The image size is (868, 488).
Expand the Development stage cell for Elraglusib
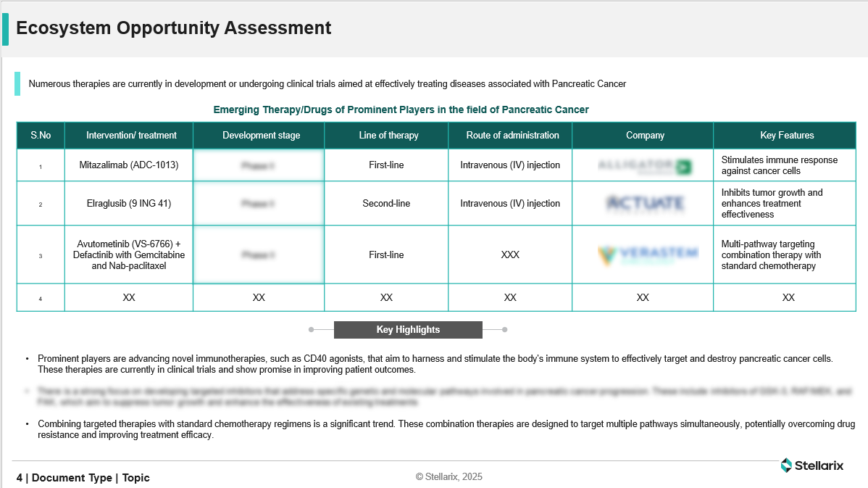coord(259,203)
